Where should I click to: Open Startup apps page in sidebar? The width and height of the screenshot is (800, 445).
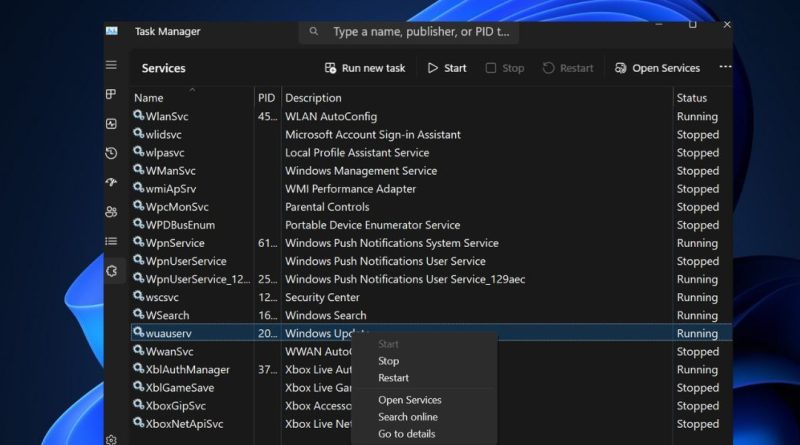click(111, 182)
